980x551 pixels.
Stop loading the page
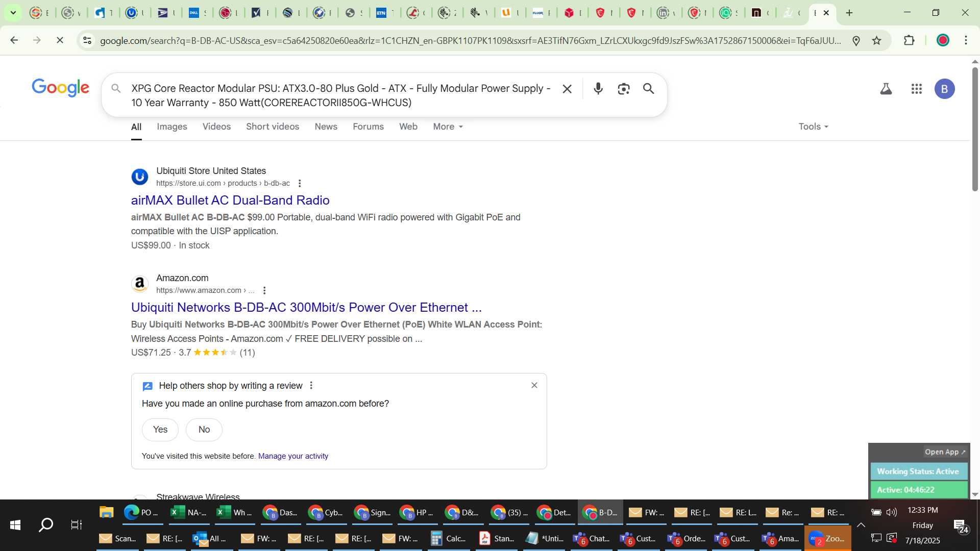click(x=60, y=40)
